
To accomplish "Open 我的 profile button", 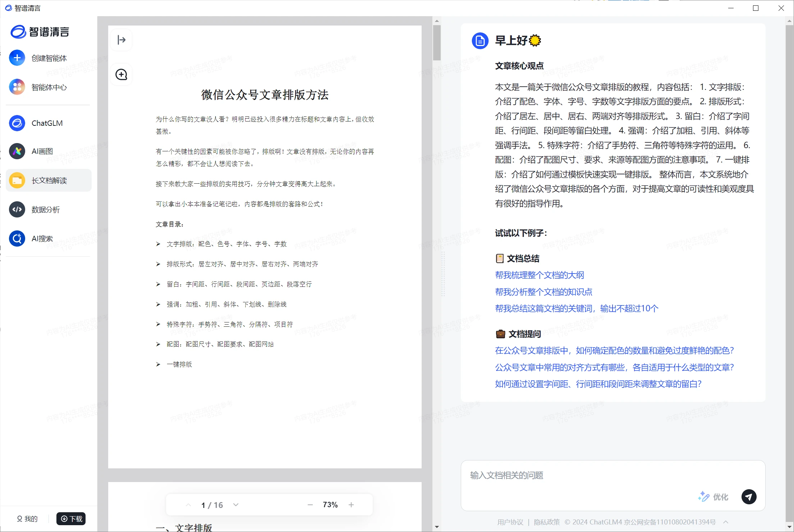I will [27, 519].
